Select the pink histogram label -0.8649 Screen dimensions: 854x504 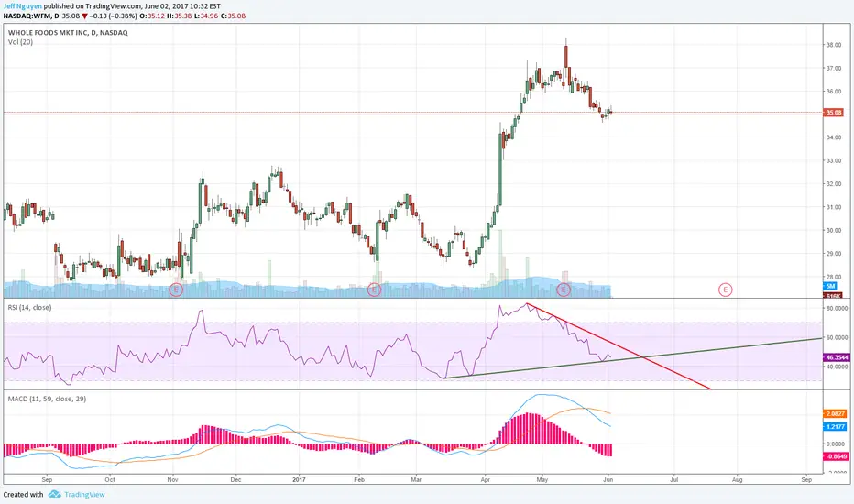pos(836,456)
